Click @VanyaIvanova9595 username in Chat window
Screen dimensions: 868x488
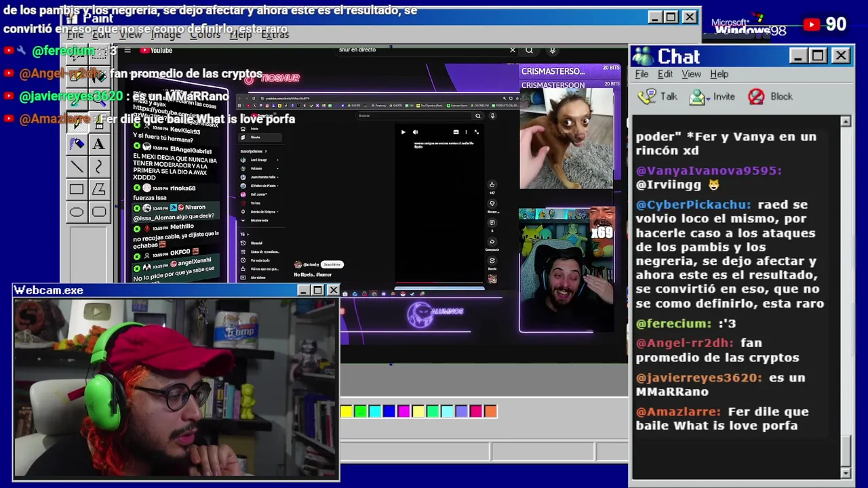click(x=709, y=171)
